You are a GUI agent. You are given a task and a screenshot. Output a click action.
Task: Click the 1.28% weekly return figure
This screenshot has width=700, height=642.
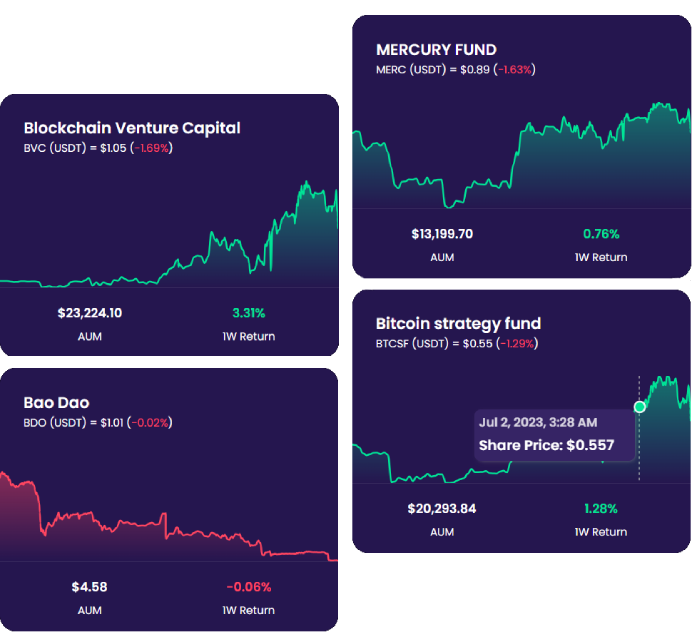pos(601,508)
